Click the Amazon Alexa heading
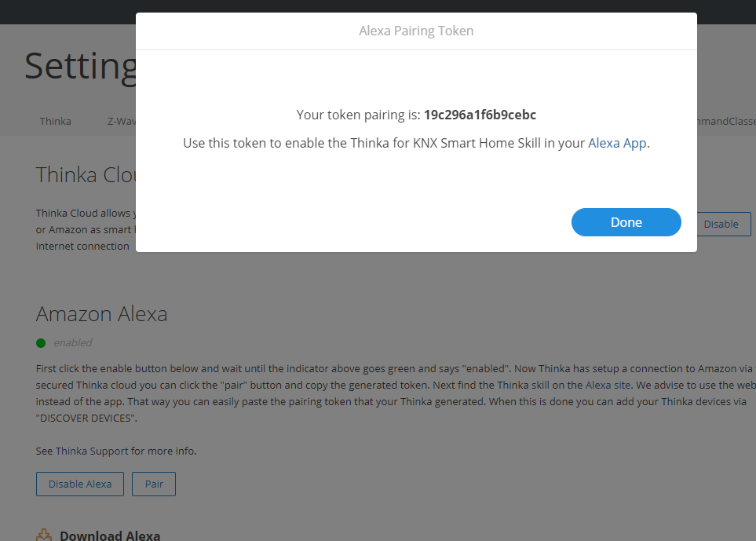The width and height of the screenshot is (756, 541). pyautogui.click(x=102, y=314)
